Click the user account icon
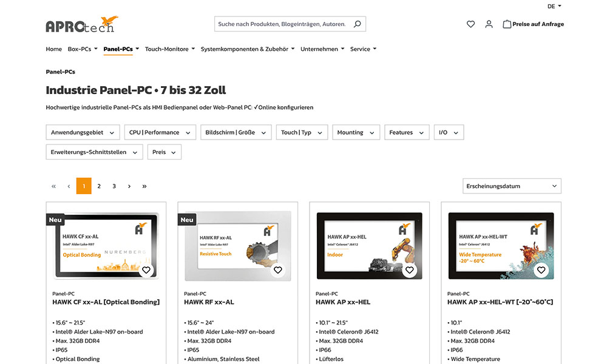The width and height of the screenshot is (607, 364). click(x=489, y=24)
